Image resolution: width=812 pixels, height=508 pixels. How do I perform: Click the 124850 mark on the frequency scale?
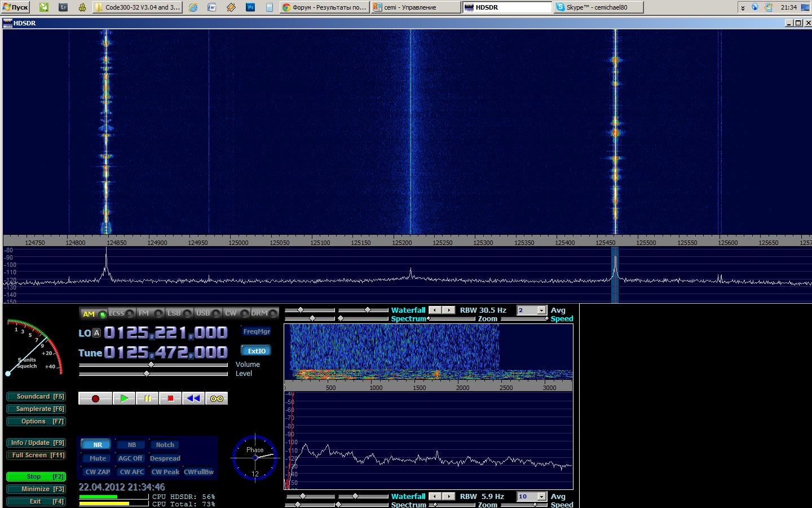117,243
